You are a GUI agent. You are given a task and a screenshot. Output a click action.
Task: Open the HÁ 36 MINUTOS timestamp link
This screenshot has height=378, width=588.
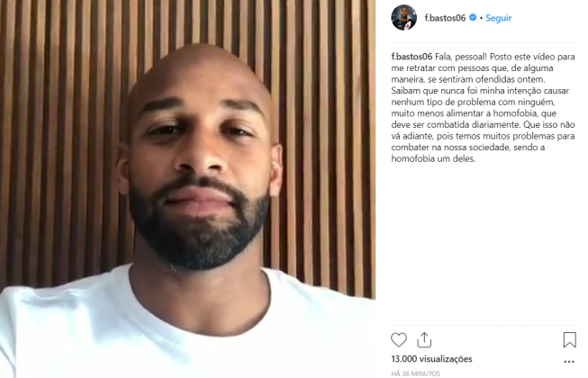click(415, 373)
